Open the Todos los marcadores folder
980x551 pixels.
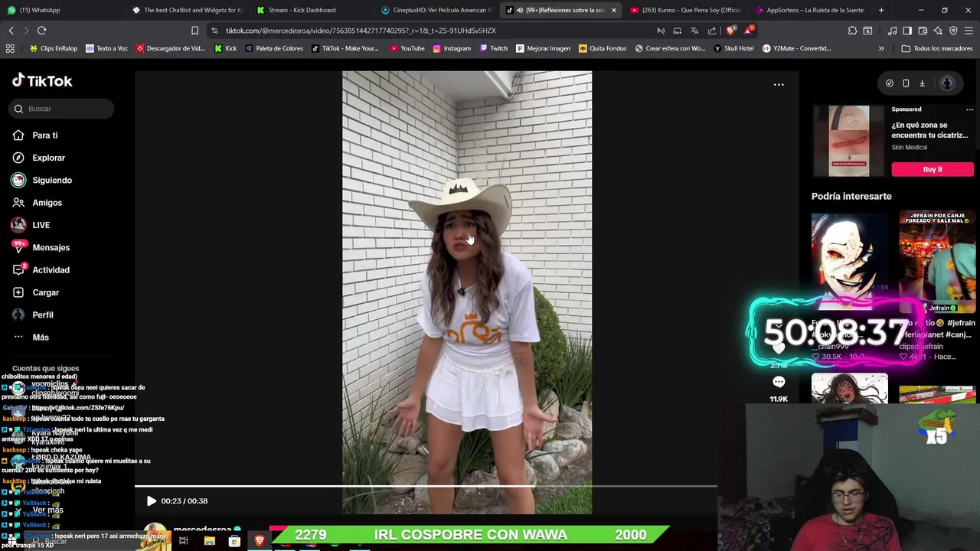(937, 48)
